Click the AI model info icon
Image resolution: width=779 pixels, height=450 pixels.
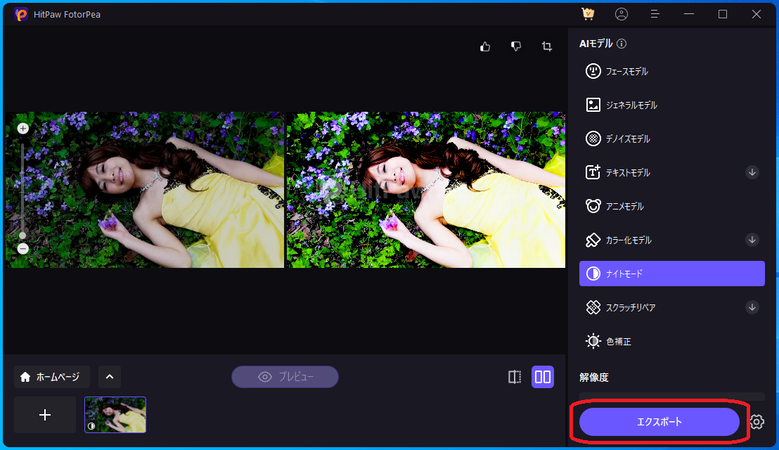622,44
